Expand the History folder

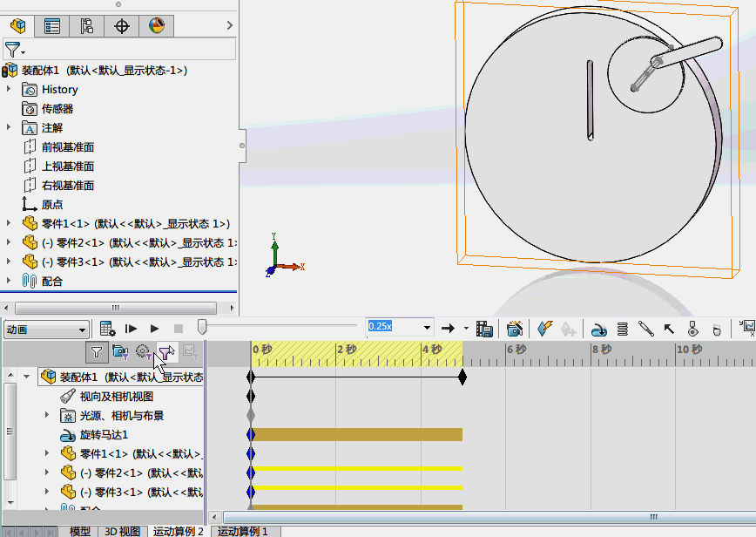tap(8, 89)
